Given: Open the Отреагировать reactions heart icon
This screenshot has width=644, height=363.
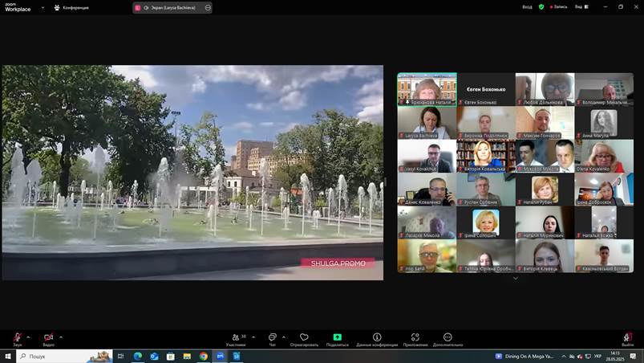Looking at the screenshot, I should pos(304,338).
